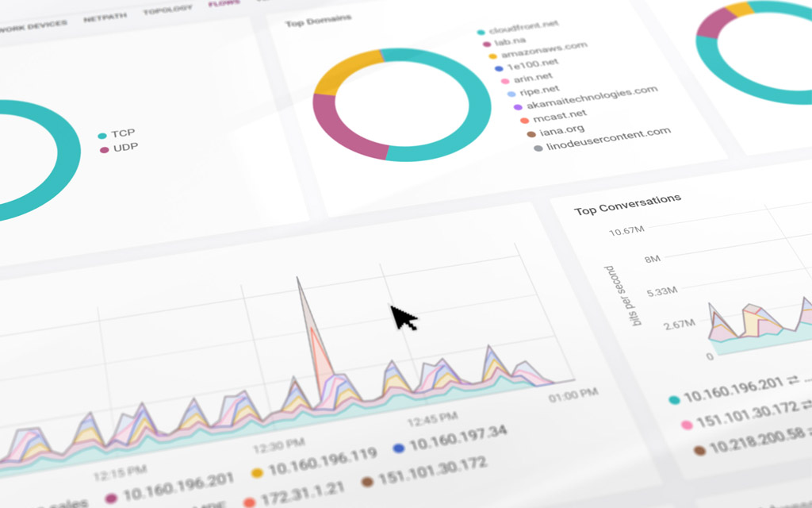Image resolution: width=812 pixels, height=508 pixels.
Task: Switch to the NETPATH tab
Action: point(105,17)
